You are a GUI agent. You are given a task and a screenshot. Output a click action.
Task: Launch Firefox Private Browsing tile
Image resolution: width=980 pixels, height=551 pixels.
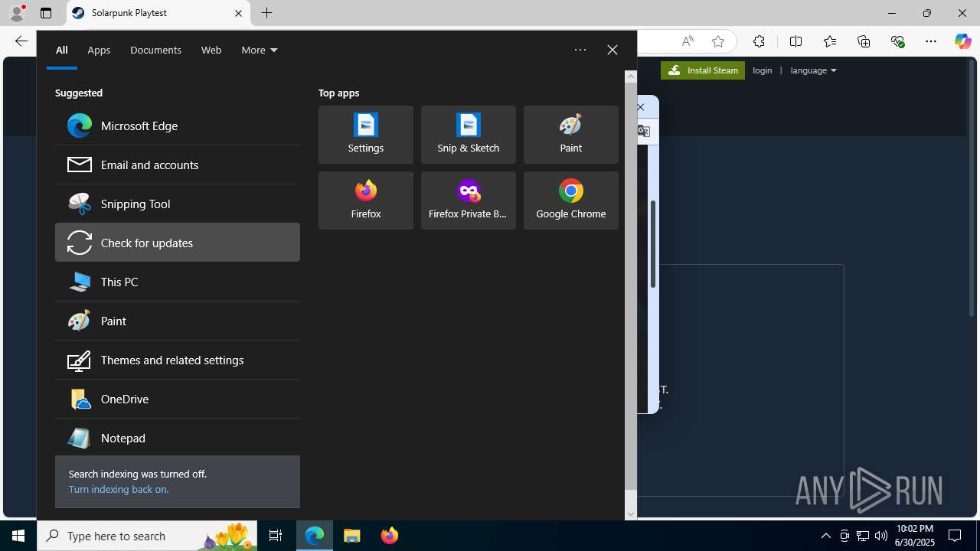pyautogui.click(x=469, y=201)
